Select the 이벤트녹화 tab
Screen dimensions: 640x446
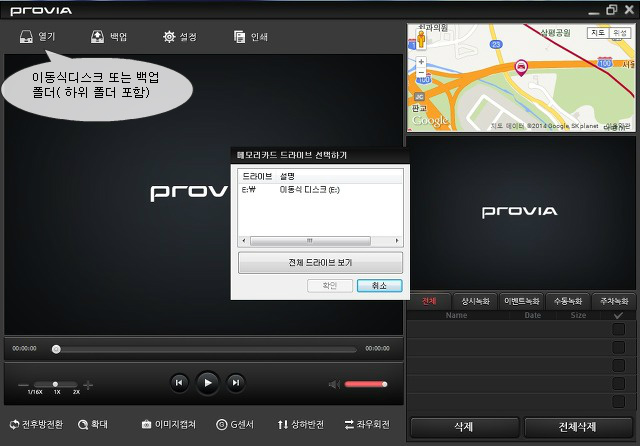click(x=522, y=302)
